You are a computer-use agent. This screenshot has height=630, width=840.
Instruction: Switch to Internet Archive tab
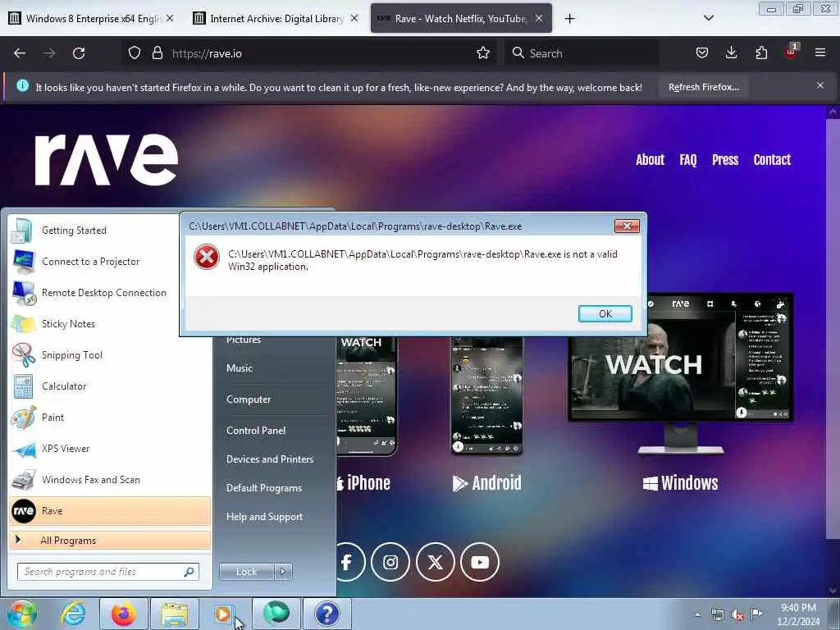point(276,18)
